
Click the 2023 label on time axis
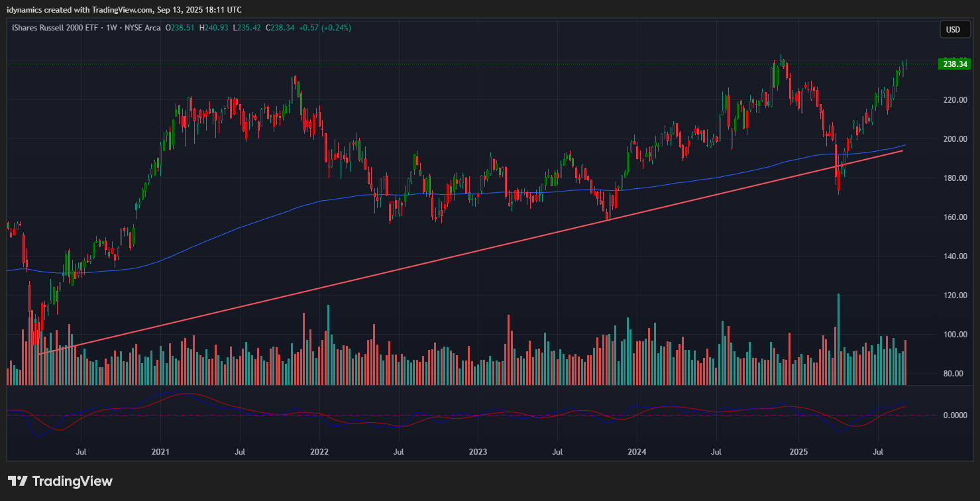pos(478,452)
